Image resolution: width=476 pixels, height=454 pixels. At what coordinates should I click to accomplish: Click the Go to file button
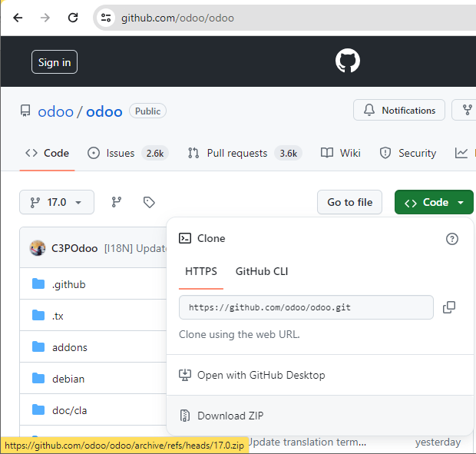point(350,202)
